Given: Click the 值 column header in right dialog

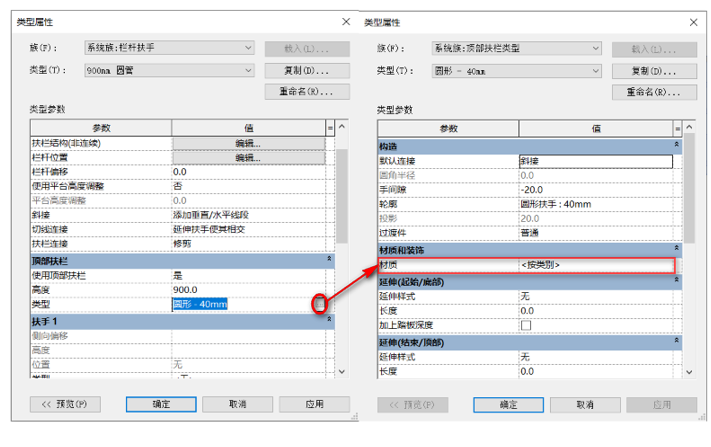Looking at the screenshot, I should pyautogui.click(x=596, y=128).
